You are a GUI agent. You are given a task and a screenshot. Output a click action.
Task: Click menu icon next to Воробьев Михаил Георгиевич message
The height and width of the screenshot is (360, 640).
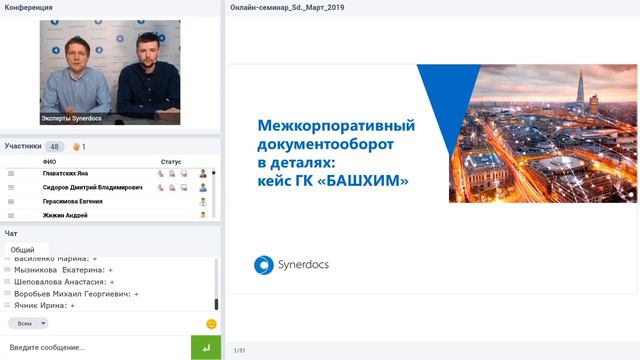(x=7, y=293)
